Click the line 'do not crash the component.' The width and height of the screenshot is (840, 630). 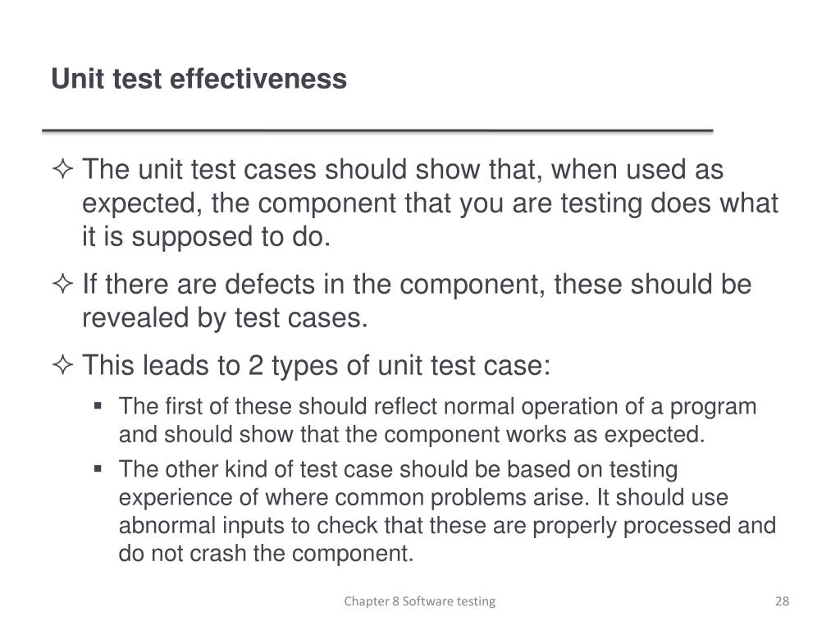[267, 554]
